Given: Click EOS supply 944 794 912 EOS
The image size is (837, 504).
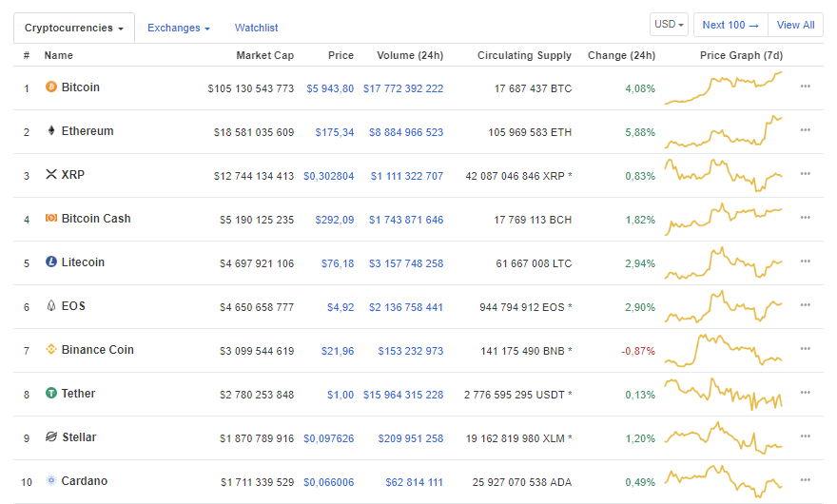Looking at the screenshot, I should coord(526,307).
